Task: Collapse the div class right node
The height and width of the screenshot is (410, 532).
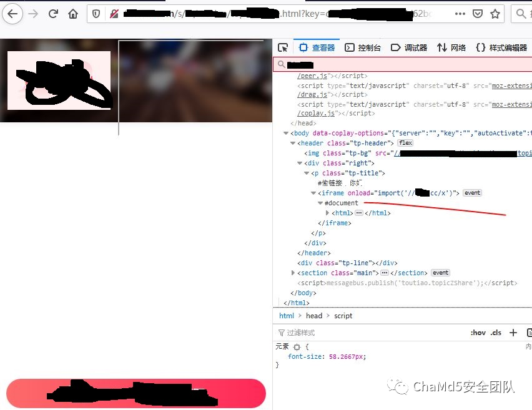Action: (x=300, y=163)
